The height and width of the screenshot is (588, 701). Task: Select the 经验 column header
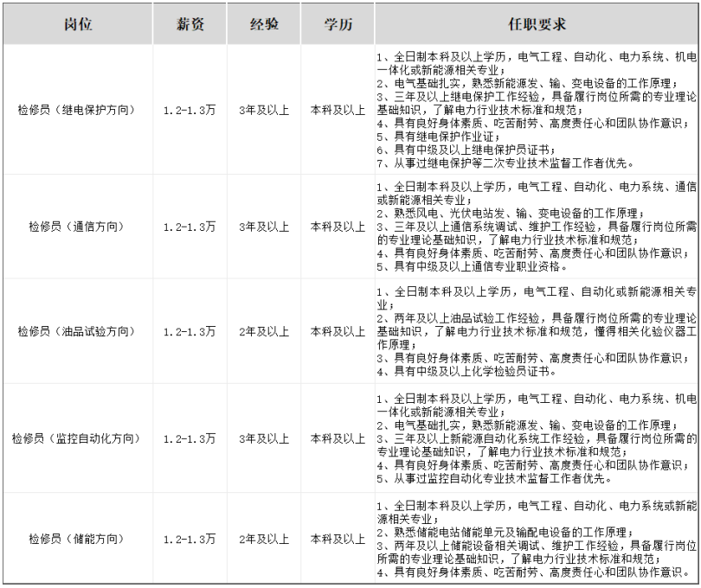pyautogui.click(x=264, y=24)
